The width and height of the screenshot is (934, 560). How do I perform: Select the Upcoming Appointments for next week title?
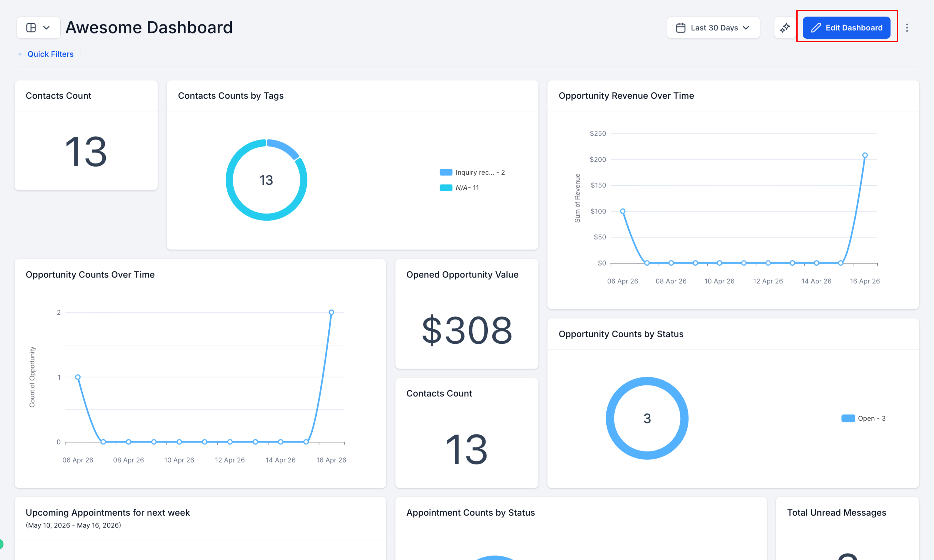pos(108,513)
